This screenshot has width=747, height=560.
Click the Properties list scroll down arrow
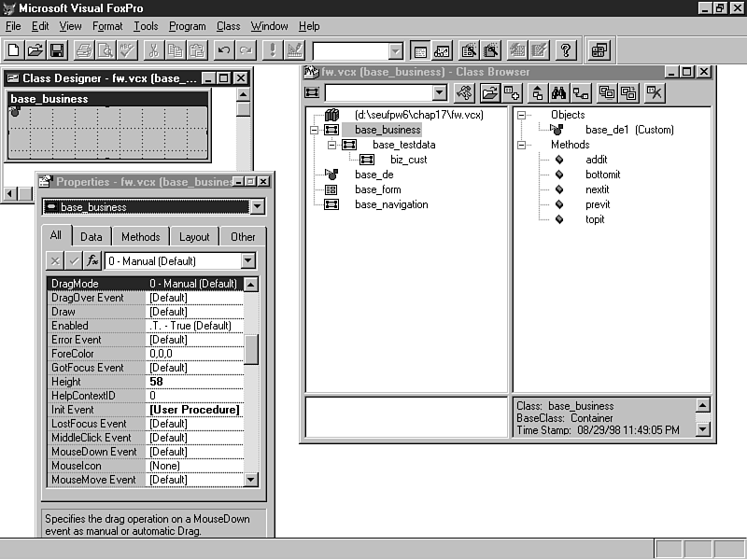pyautogui.click(x=250, y=480)
